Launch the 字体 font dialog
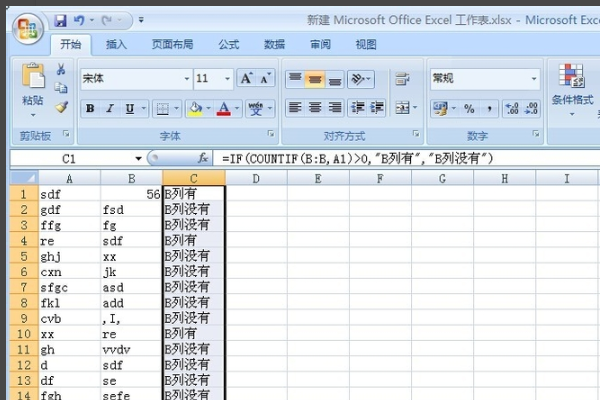 271,134
